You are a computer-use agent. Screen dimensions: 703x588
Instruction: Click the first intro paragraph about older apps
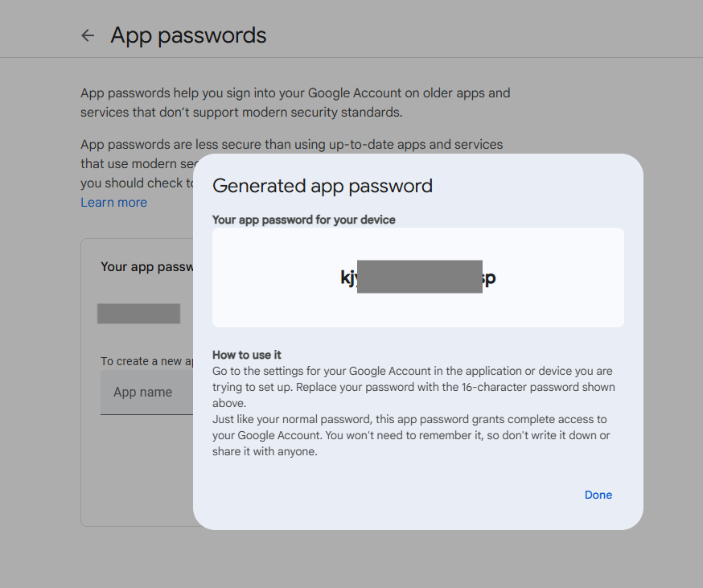pyautogui.click(x=295, y=102)
